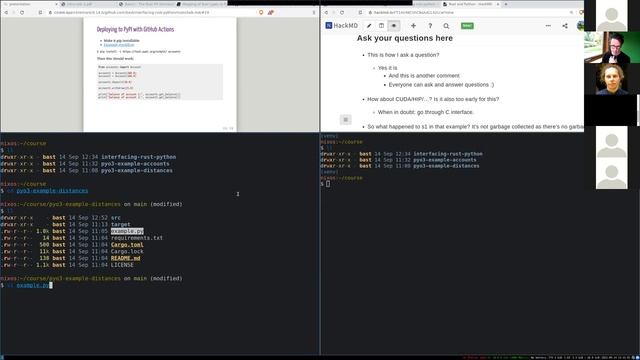Click pyo3-example-accounts in right terminal
This screenshot has height=360, width=640.
[x=444, y=160]
